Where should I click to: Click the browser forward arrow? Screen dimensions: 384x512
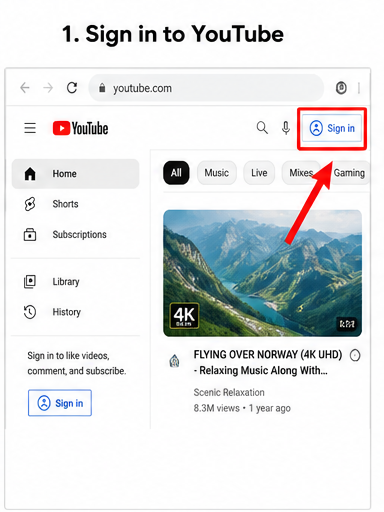point(48,88)
